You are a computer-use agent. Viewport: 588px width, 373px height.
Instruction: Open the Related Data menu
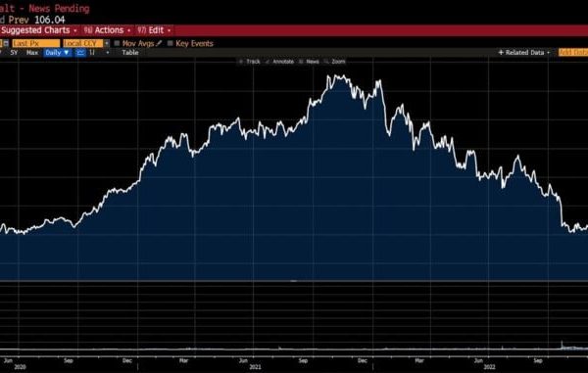tap(524, 53)
